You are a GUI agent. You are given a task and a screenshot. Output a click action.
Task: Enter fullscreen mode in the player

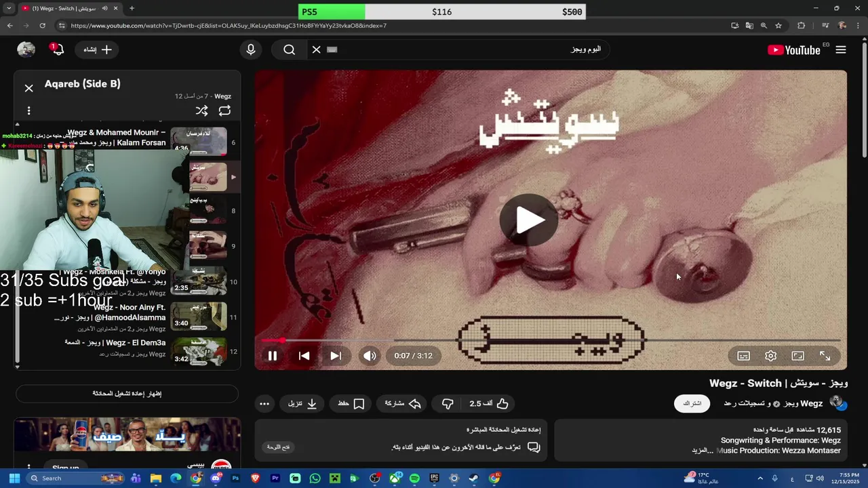click(x=825, y=356)
